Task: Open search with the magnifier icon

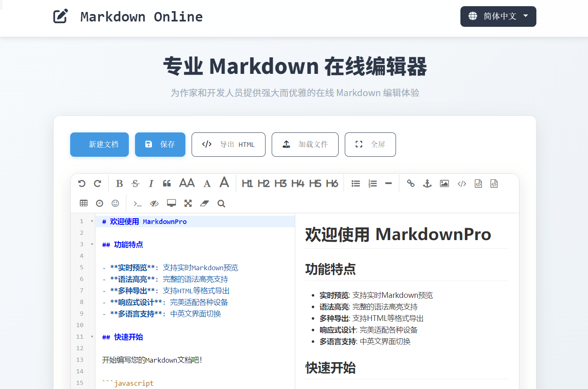Action: tap(221, 203)
